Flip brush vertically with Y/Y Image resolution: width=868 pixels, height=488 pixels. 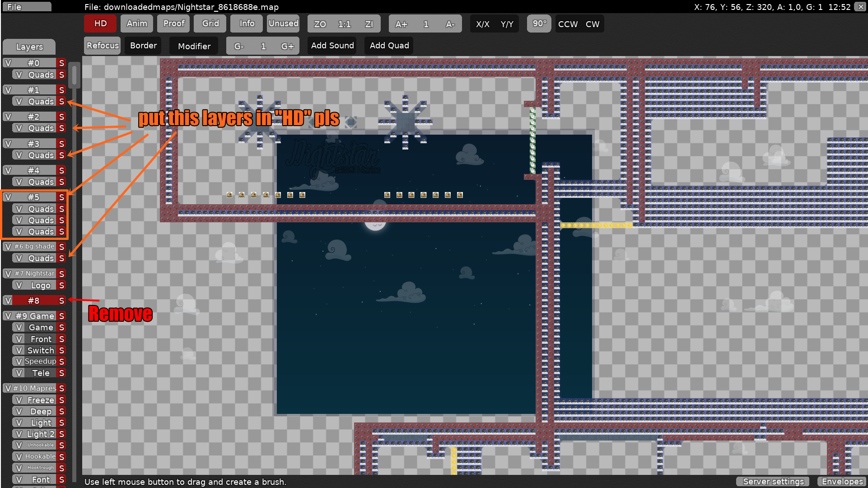507,24
